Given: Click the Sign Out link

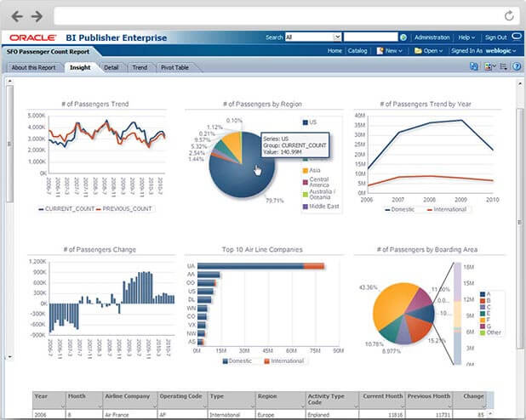Looking at the screenshot, I should (x=495, y=37).
